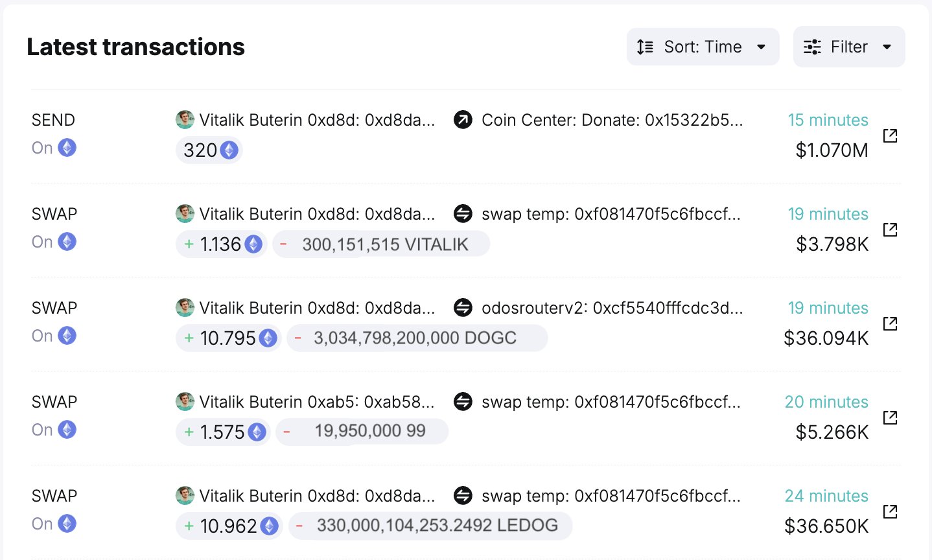Open Coin Center: Donate address link
This screenshot has width=932, height=560.
click(x=612, y=120)
